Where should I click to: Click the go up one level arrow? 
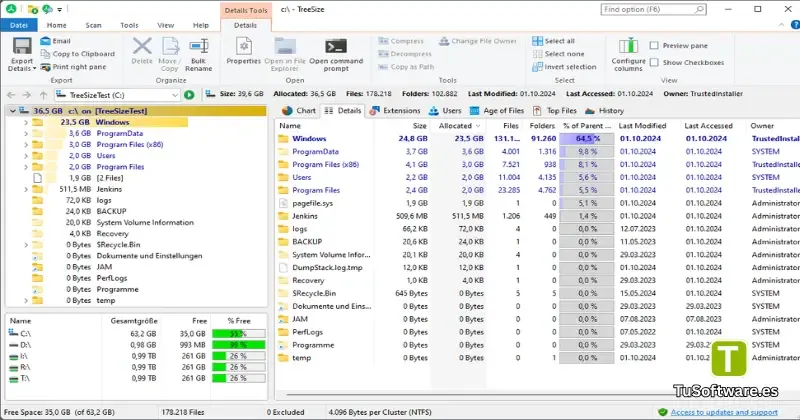coord(43,95)
